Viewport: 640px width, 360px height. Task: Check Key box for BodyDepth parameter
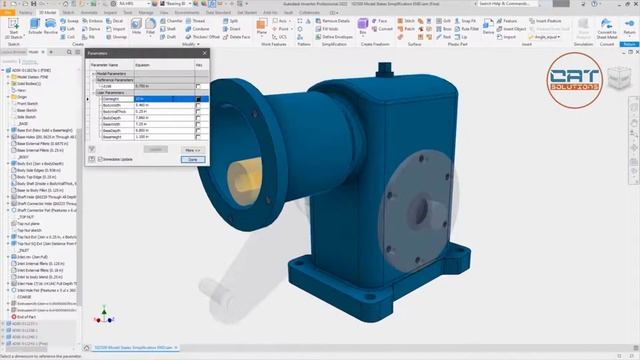tap(198, 118)
